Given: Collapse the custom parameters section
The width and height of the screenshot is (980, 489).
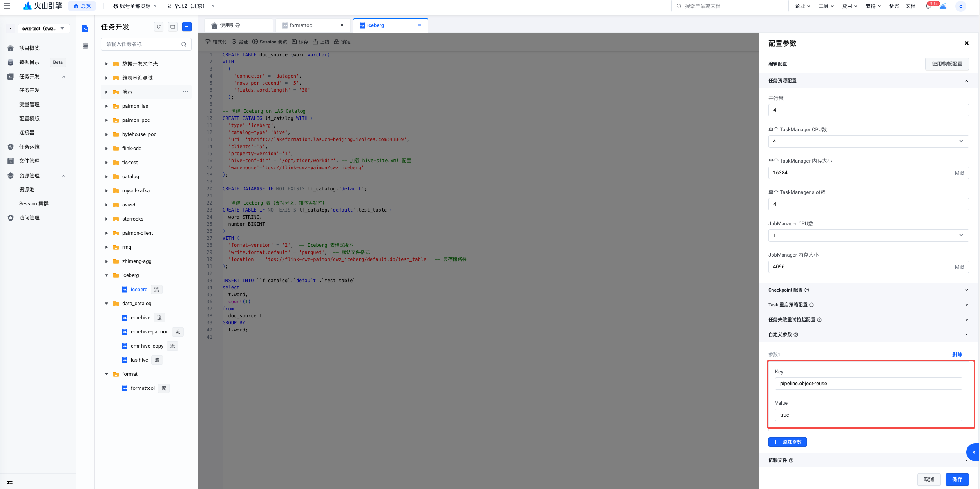Looking at the screenshot, I should point(967,335).
